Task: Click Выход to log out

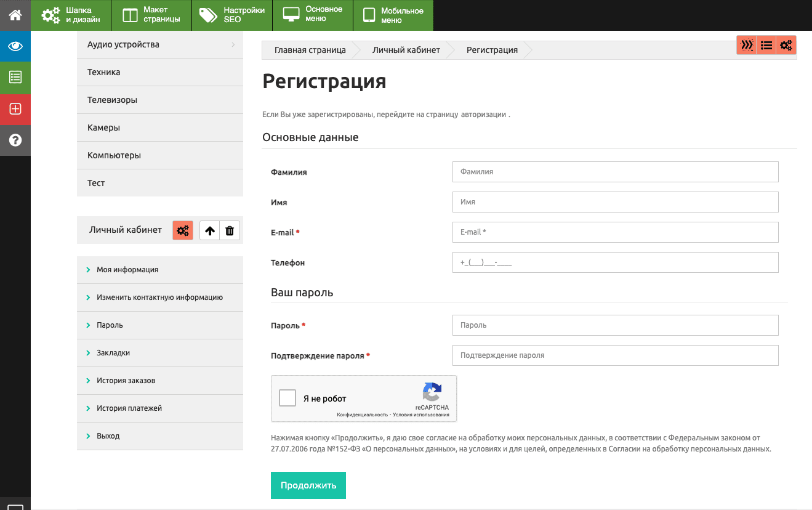Action: click(160, 435)
